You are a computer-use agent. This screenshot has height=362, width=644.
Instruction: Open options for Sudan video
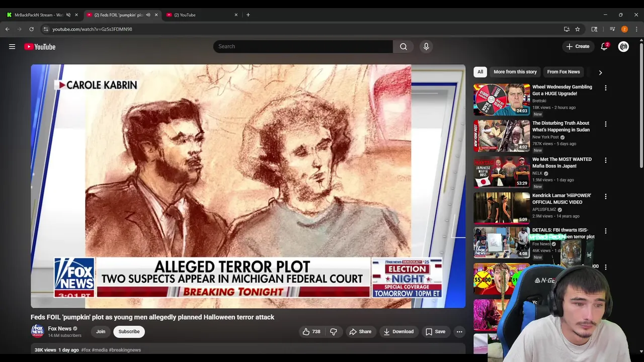tap(606, 124)
